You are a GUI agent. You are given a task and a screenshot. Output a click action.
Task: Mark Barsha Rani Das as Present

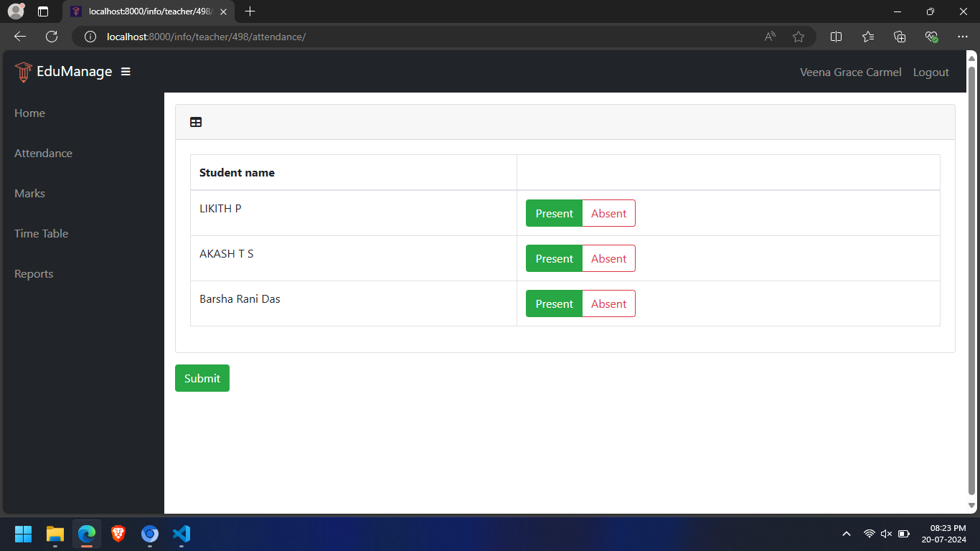(x=554, y=303)
